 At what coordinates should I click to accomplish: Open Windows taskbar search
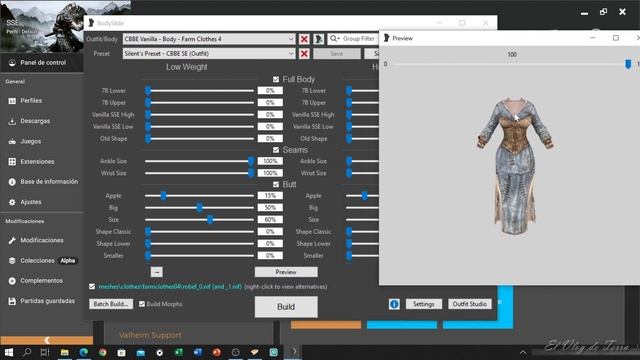[x=27, y=352]
